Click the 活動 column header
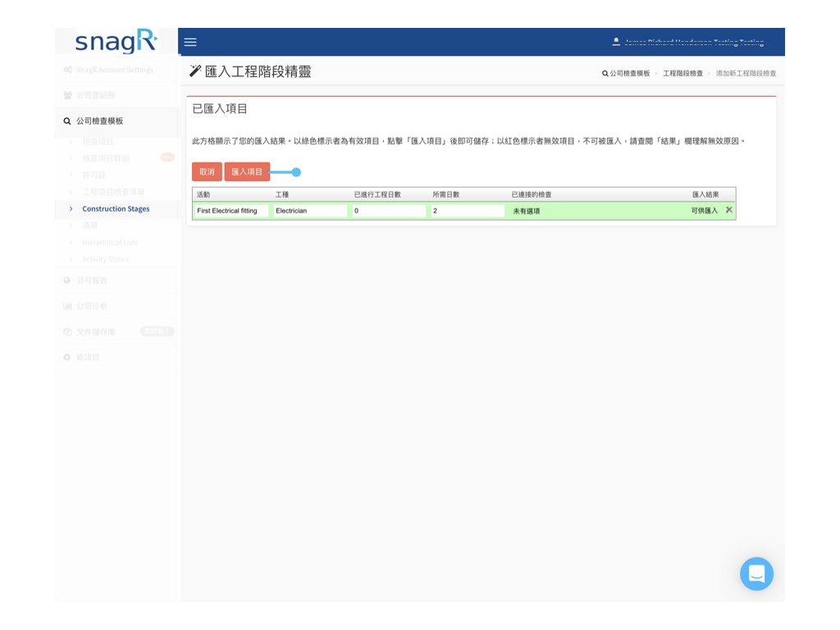This screenshot has height=630, width=840. [x=203, y=194]
